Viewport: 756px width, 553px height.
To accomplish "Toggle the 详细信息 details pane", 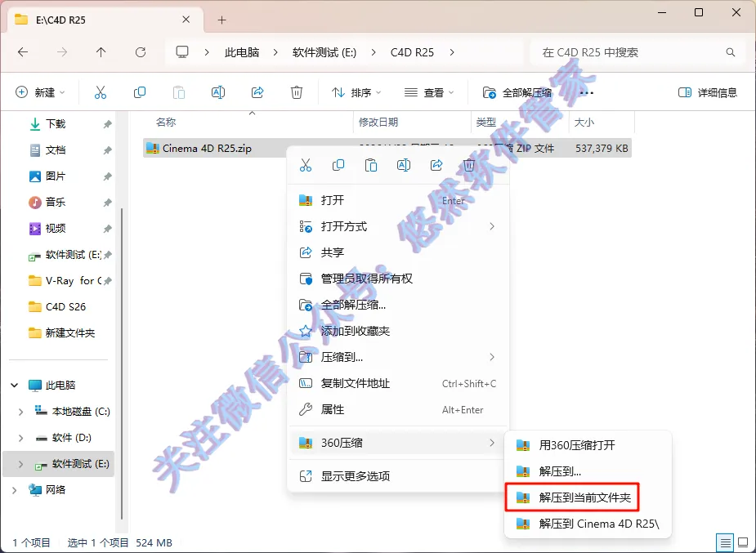I will point(707,92).
